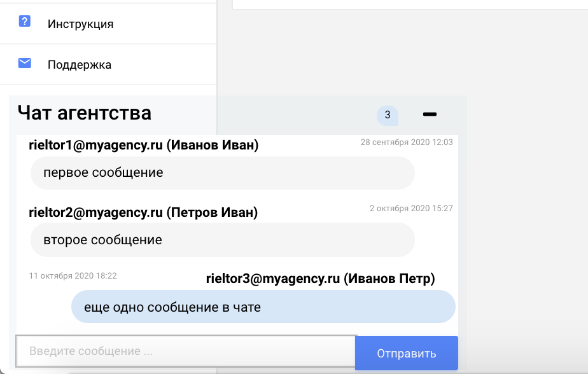Open the Инструкция menu item
Screen dimensions: 588x374
(108, 24)
